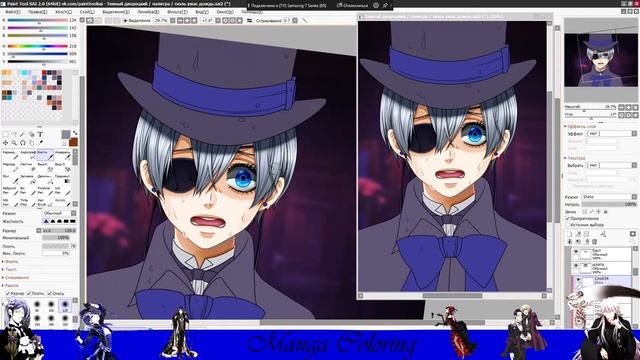Image resolution: width=640 pixels, height=360 pixels.
Task: Click the Отключиться disconnect button
Action: coord(352,5)
